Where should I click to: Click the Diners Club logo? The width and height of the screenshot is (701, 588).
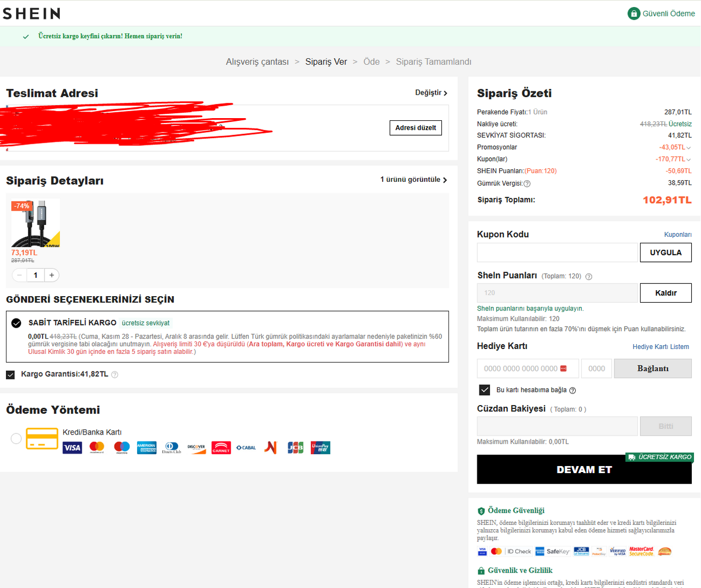click(171, 448)
